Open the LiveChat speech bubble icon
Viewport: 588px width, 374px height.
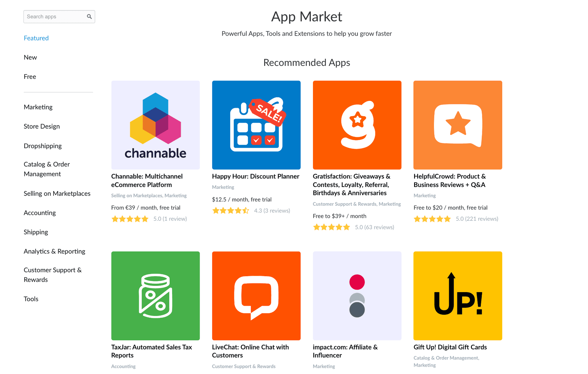pos(256,296)
